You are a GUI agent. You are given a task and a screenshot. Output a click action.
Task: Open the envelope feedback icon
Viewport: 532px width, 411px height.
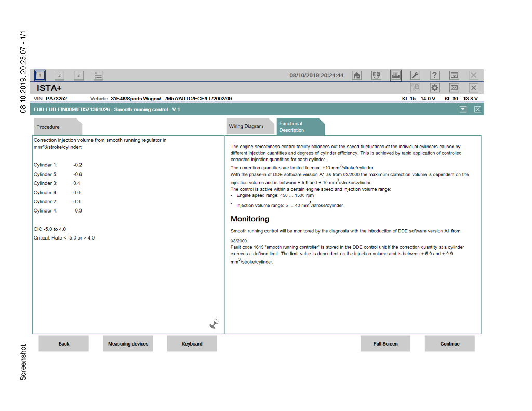click(x=454, y=88)
